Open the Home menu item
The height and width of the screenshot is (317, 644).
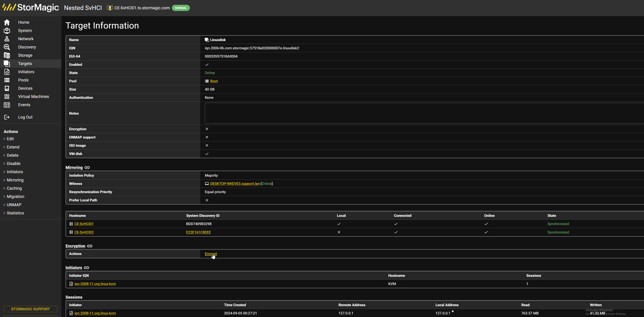coord(24,22)
